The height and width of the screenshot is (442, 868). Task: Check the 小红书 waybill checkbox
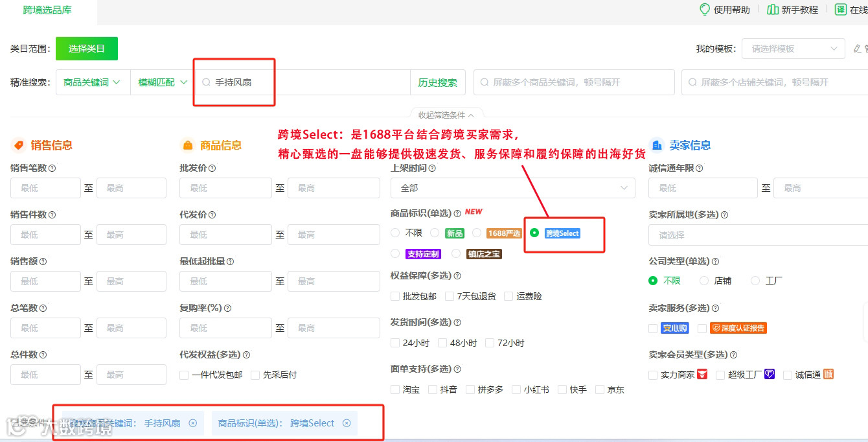(x=516, y=390)
